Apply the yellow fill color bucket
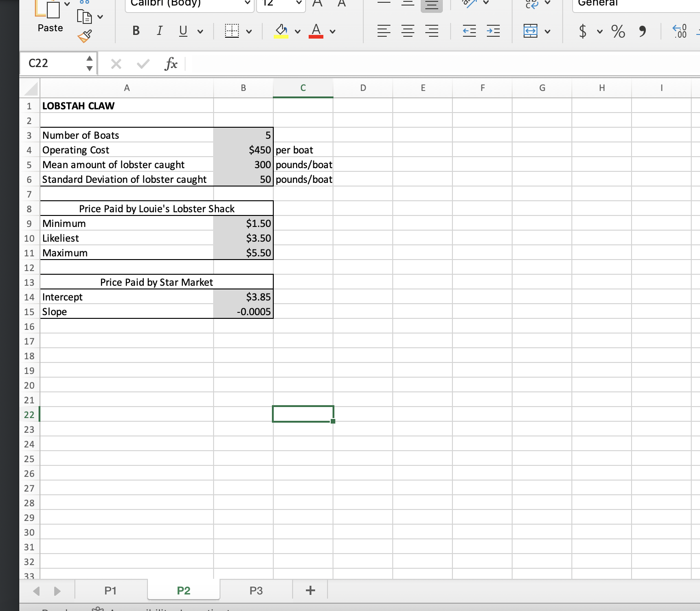The height and width of the screenshot is (611, 700). point(281,31)
